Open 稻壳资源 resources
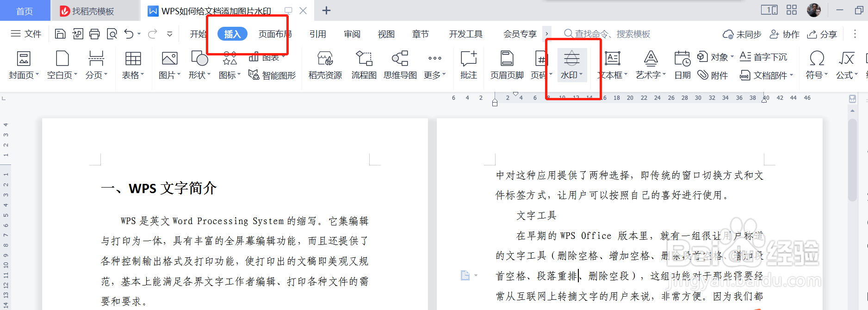 click(325, 65)
